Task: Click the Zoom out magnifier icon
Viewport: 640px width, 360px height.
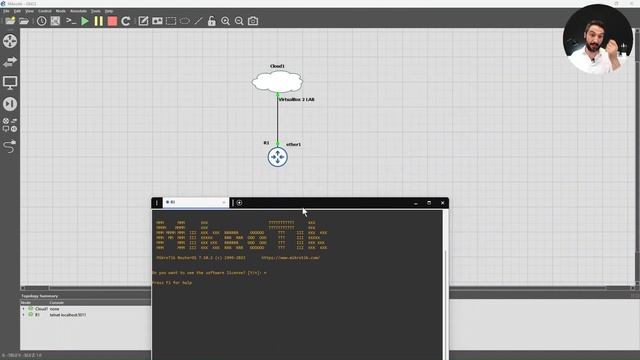Action: (239, 21)
